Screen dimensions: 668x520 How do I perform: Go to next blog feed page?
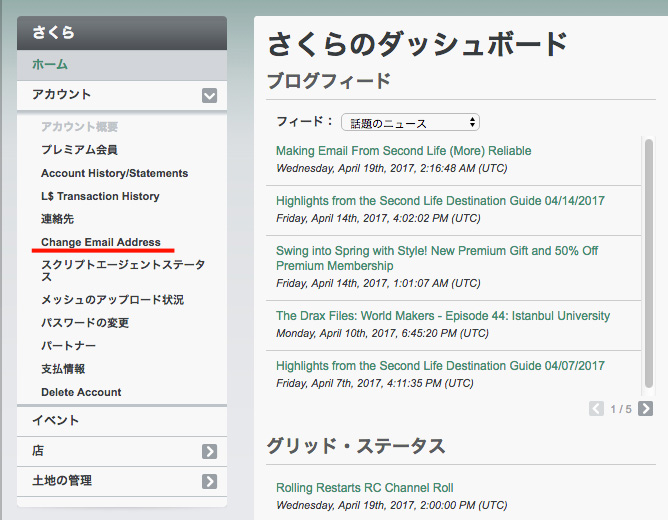point(645,409)
